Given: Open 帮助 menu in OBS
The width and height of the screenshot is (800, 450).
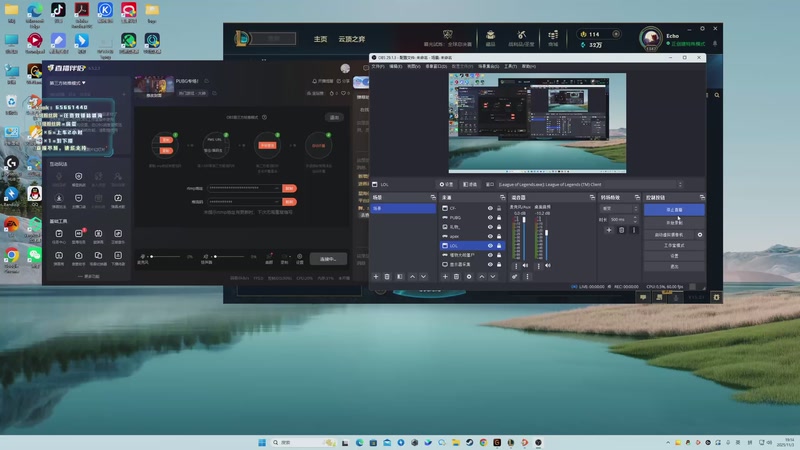Looking at the screenshot, I should click(529, 66).
